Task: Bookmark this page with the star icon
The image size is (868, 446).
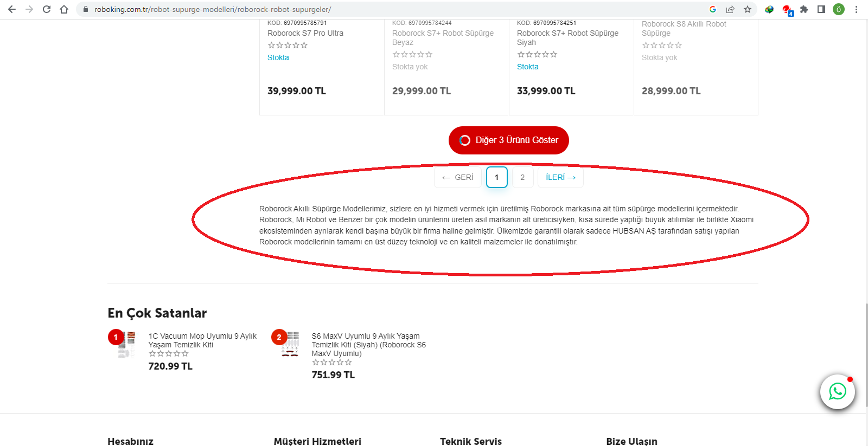Action: [748, 9]
